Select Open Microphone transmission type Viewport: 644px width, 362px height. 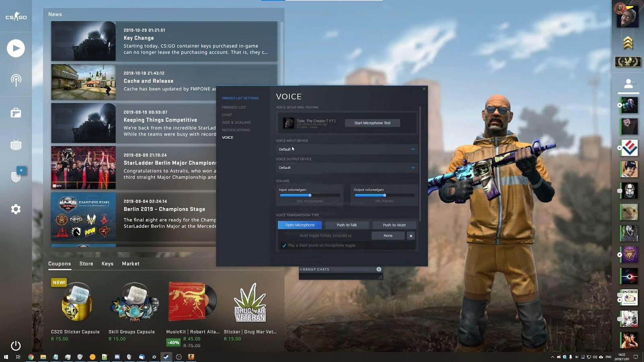click(x=300, y=225)
